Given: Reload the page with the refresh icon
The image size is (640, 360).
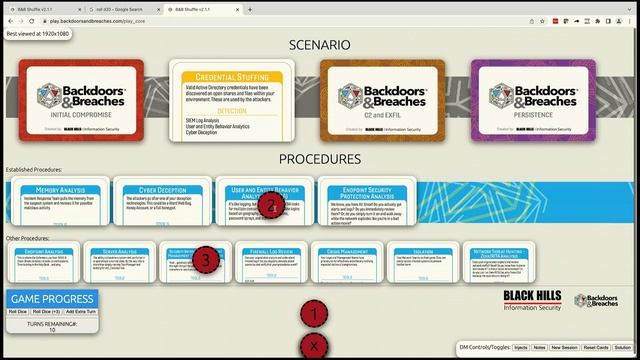Looking at the screenshot, I should (x=31, y=21).
